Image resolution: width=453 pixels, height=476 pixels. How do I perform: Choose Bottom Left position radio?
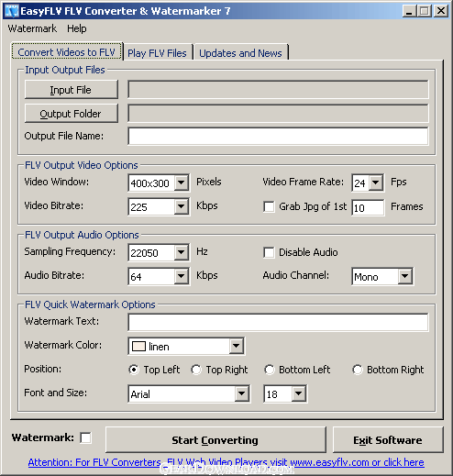pyautogui.click(x=270, y=370)
